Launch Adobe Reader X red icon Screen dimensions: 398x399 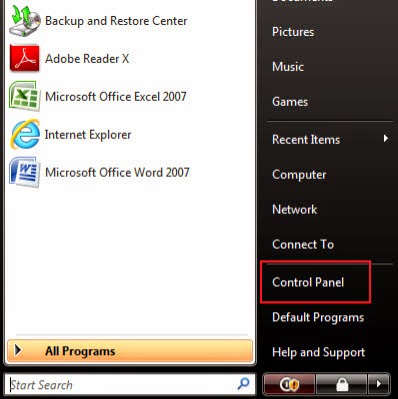pyautogui.click(x=25, y=58)
